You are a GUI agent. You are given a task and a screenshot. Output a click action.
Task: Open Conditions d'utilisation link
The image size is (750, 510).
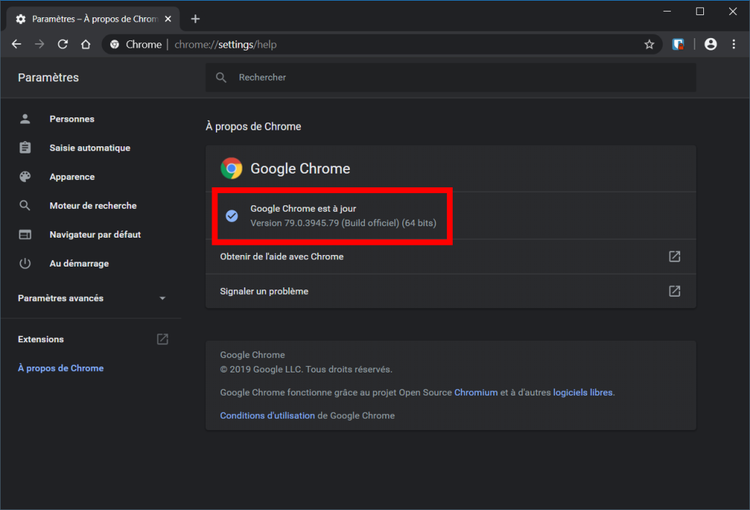click(x=267, y=416)
